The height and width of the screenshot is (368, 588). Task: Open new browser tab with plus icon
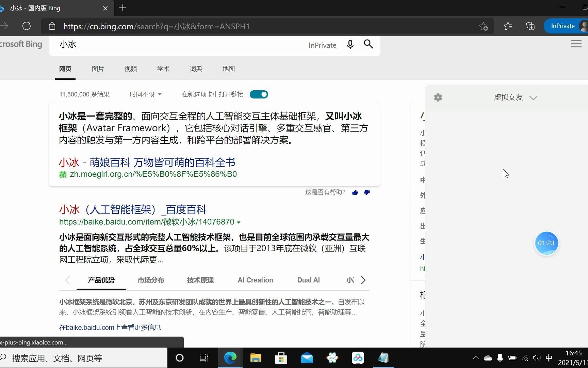pos(123,8)
